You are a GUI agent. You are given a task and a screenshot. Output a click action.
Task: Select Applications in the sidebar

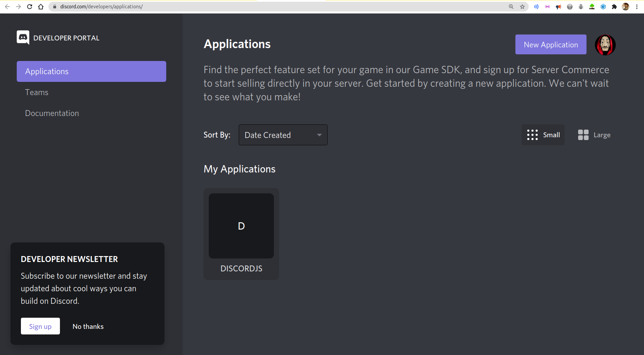pyautogui.click(x=91, y=71)
